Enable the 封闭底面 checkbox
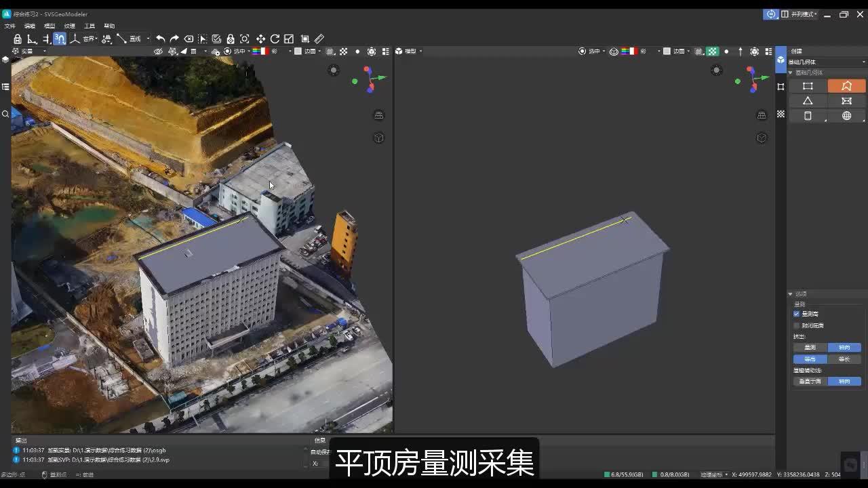This screenshot has width=868, height=488. point(796,325)
